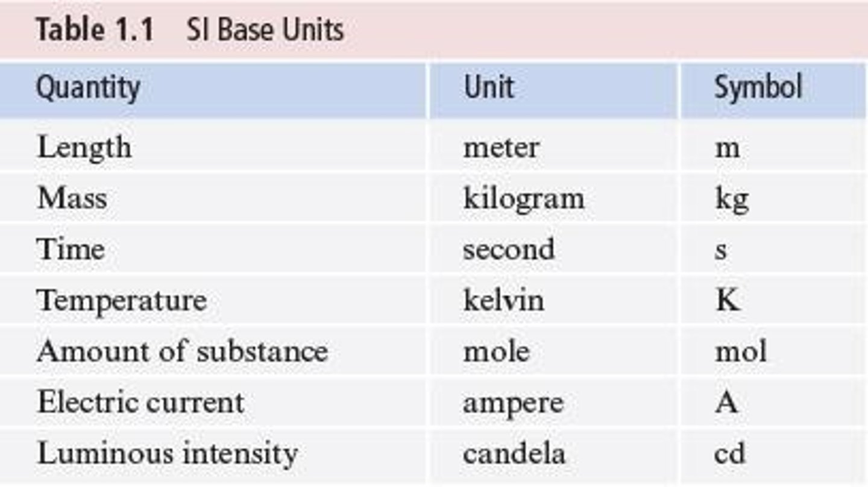Select the Quantity column header
Viewport: 868px width, 487px height.
(88, 88)
